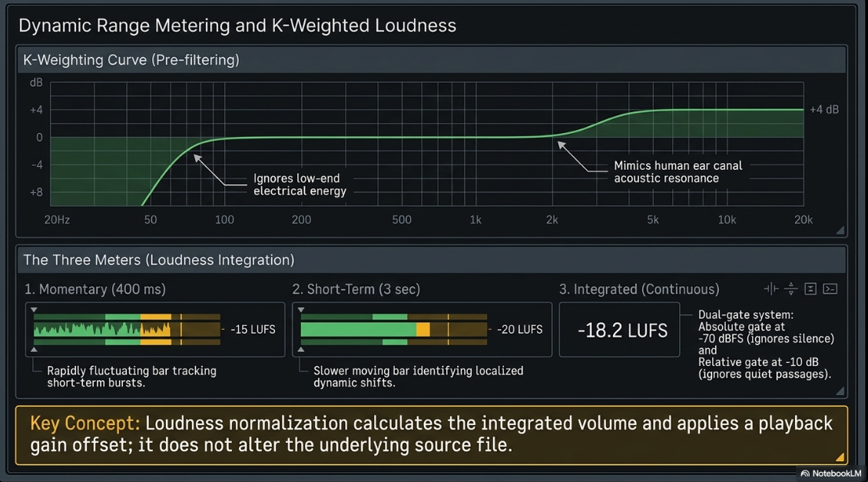Viewport: 868px width, 482px height.
Task: Click the vertical distribute arrows icon
Action: (x=791, y=288)
